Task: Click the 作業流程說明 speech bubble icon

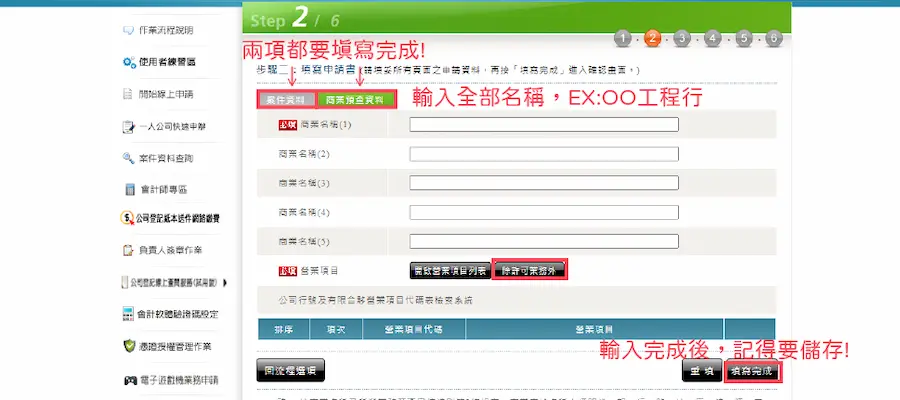Action: point(128,30)
